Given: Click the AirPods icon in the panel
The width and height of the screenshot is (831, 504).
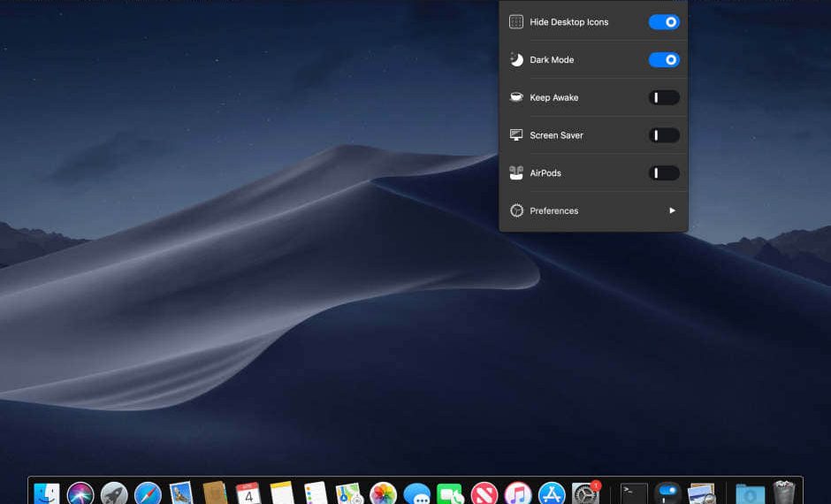Looking at the screenshot, I should click(516, 173).
